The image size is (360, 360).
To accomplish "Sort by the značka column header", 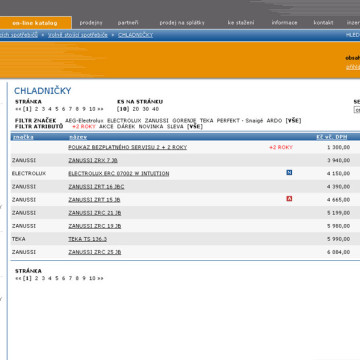I will (23, 137).
